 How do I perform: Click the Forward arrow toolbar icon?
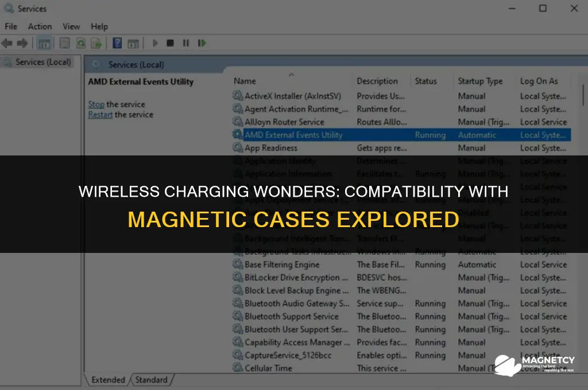[x=22, y=44]
